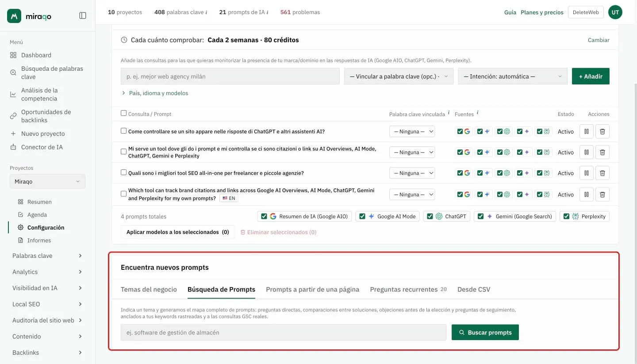This screenshot has height=364, width=637.
Task: Switch to Temas del negocio tab
Action: coord(149,289)
